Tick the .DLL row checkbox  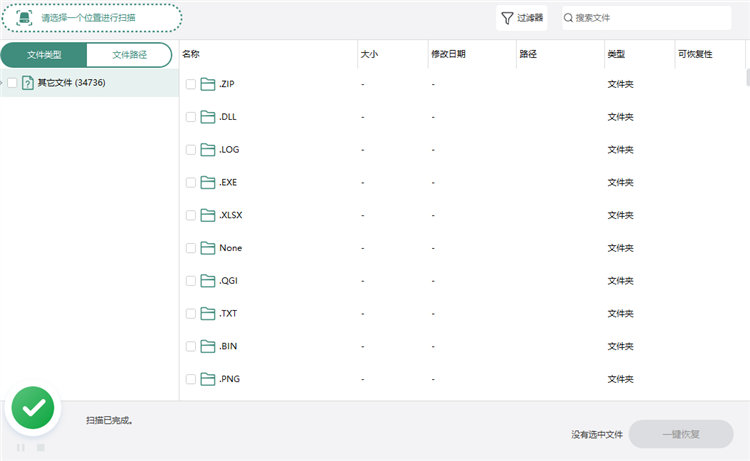[190, 117]
